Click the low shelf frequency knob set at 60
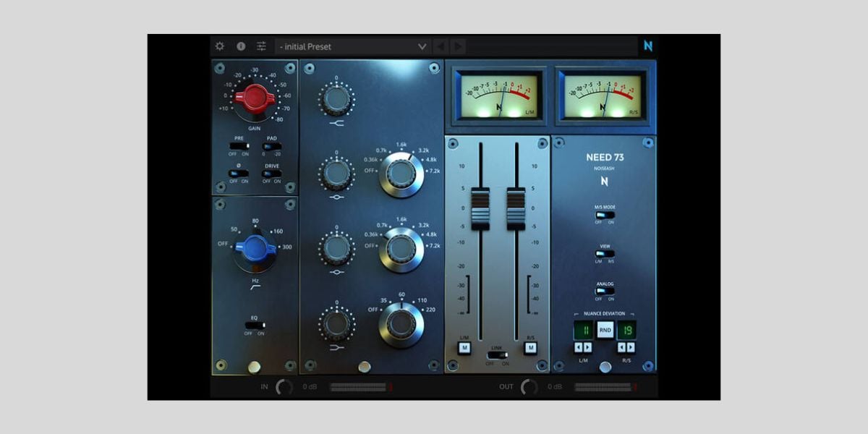This screenshot has height=434, width=868. point(401,325)
